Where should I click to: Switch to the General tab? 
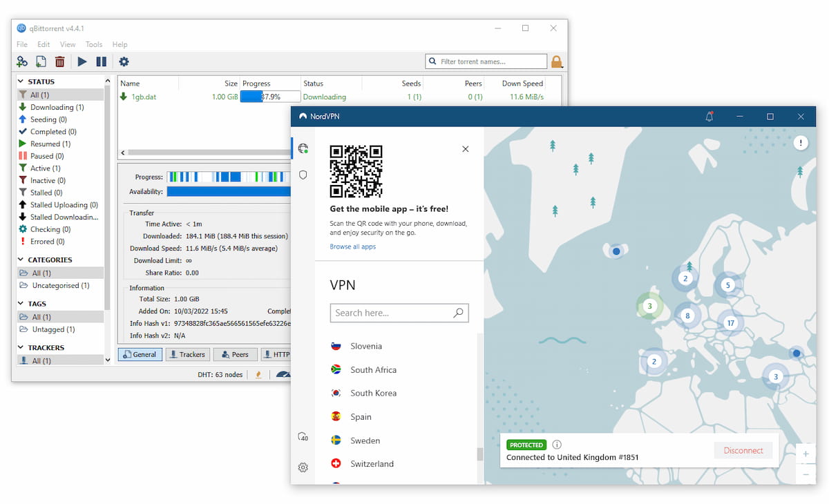click(140, 354)
